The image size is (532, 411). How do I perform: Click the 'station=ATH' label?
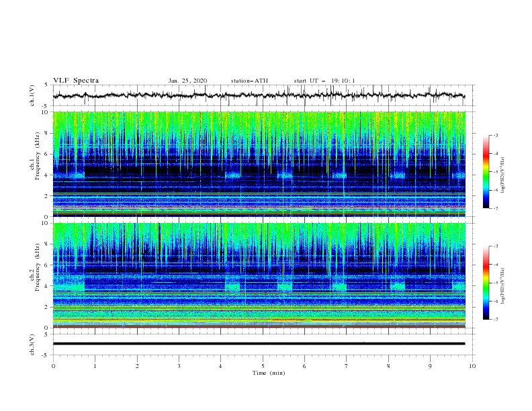(x=249, y=81)
